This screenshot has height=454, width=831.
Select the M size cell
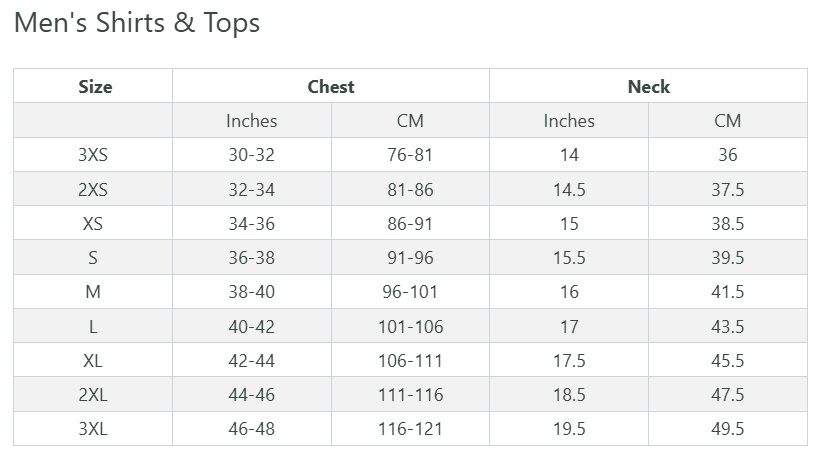[93, 292]
